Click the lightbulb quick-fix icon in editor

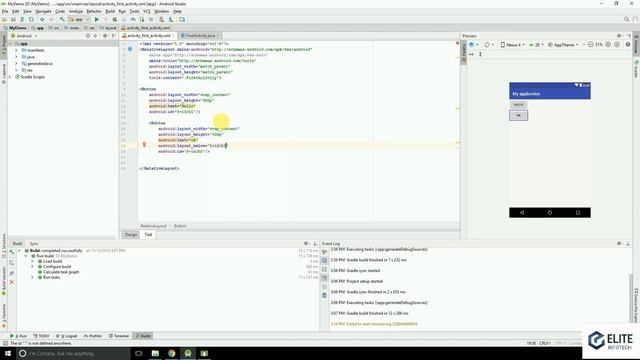144,144
